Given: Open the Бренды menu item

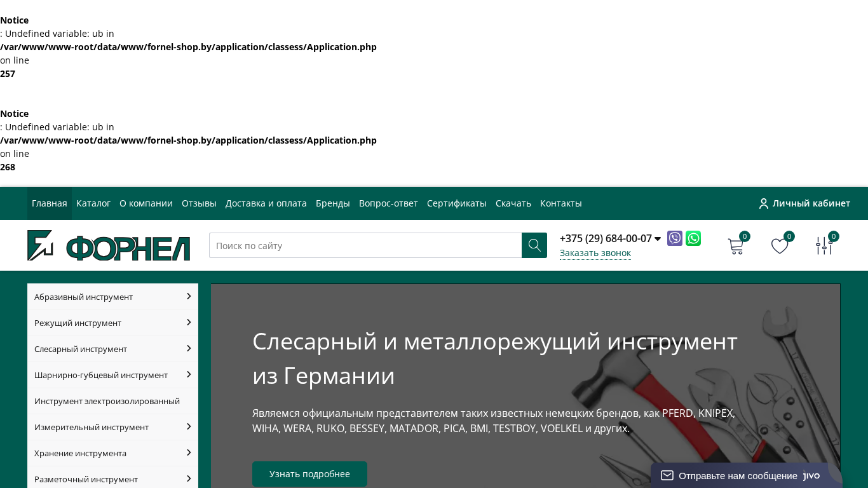Looking at the screenshot, I should point(333,203).
